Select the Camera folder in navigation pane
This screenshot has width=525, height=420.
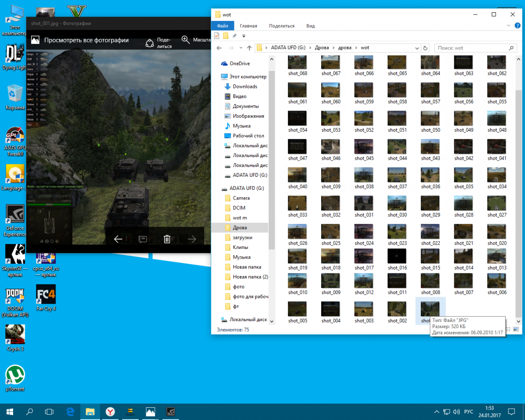pyautogui.click(x=241, y=198)
